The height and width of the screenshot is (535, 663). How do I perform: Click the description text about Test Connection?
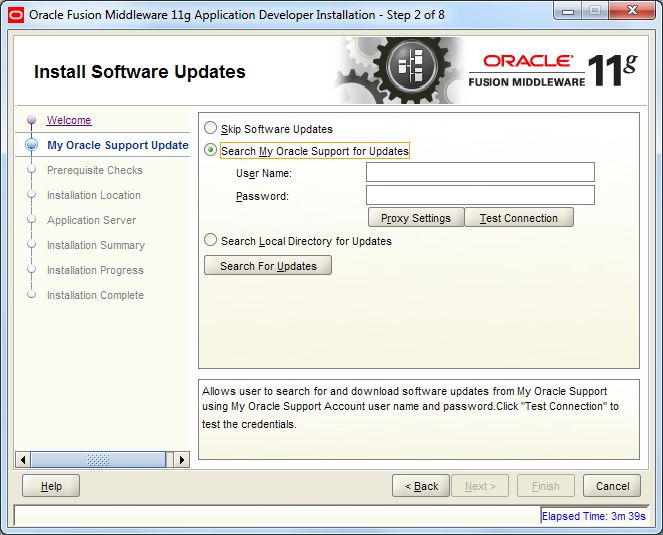click(x=410, y=407)
